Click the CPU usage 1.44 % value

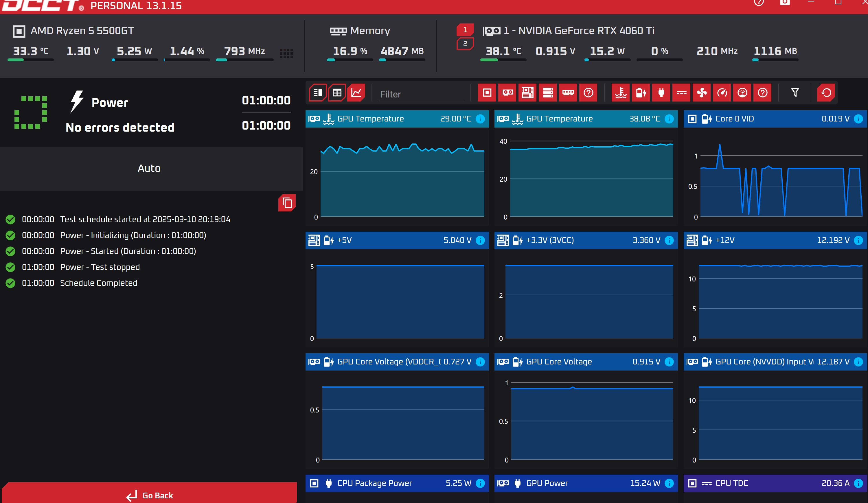point(187,51)
